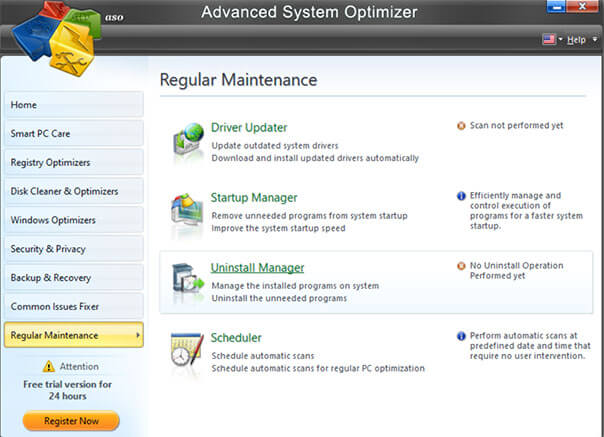Click 'Schedule automatic scans for regular PC optimization'
This screenshot has height=437, width=604.
coord(318,368)
